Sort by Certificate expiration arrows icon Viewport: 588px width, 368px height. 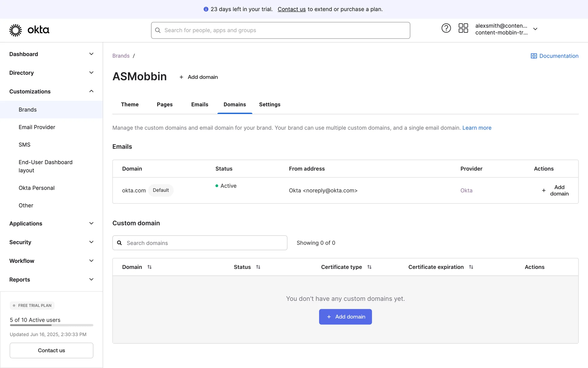click(471, 267)
